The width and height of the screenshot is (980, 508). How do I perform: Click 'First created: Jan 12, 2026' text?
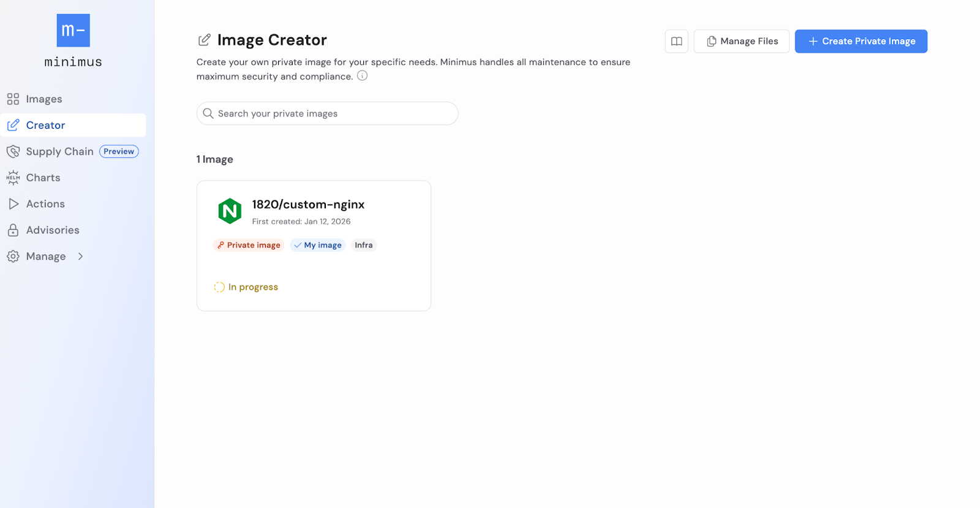(301, 221)
